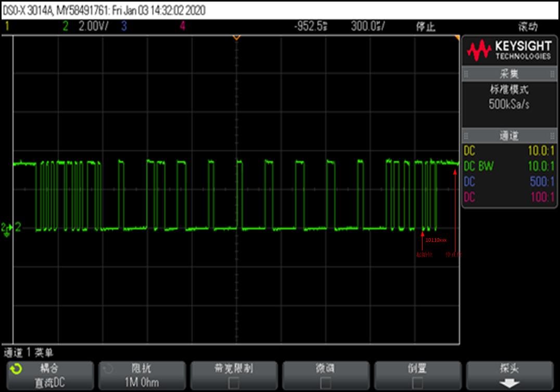Click the 300.0 time-per-division readout

[367, 26]
